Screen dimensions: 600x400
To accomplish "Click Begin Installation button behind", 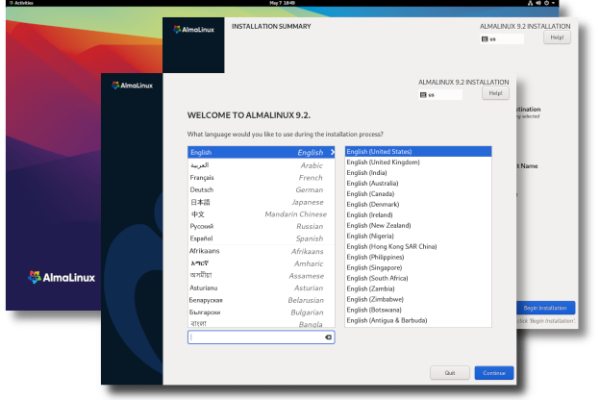I will [545, 308].
